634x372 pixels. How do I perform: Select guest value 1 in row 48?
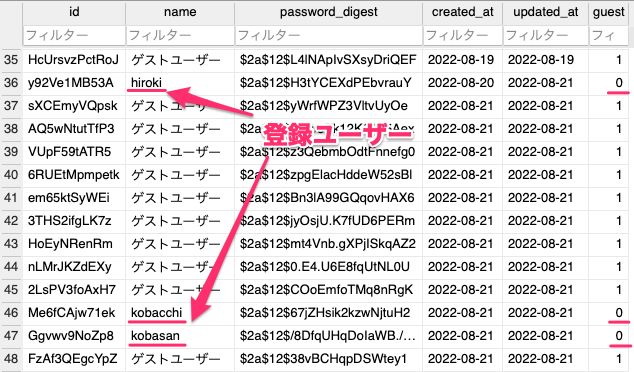click(x=609, y=359)
